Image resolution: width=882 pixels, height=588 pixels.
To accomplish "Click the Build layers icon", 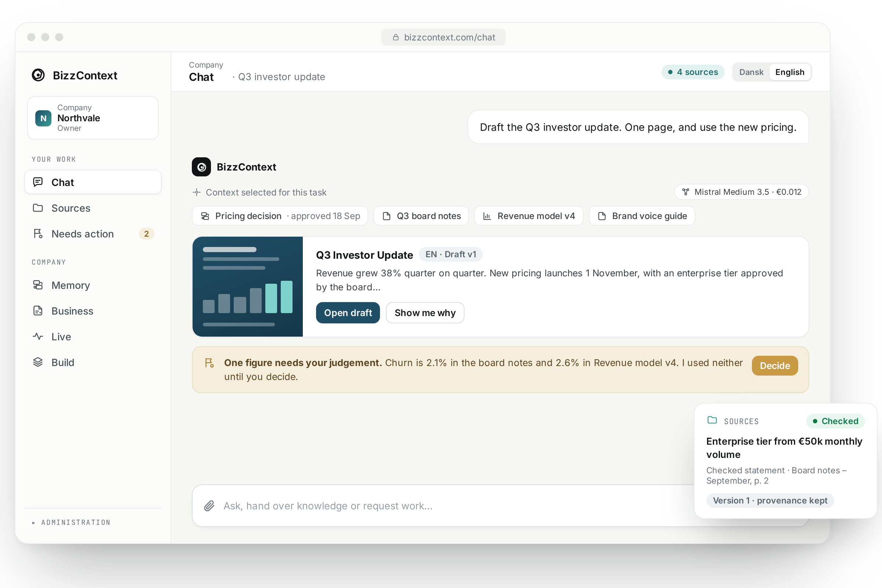I will click(x=38, y=362).
